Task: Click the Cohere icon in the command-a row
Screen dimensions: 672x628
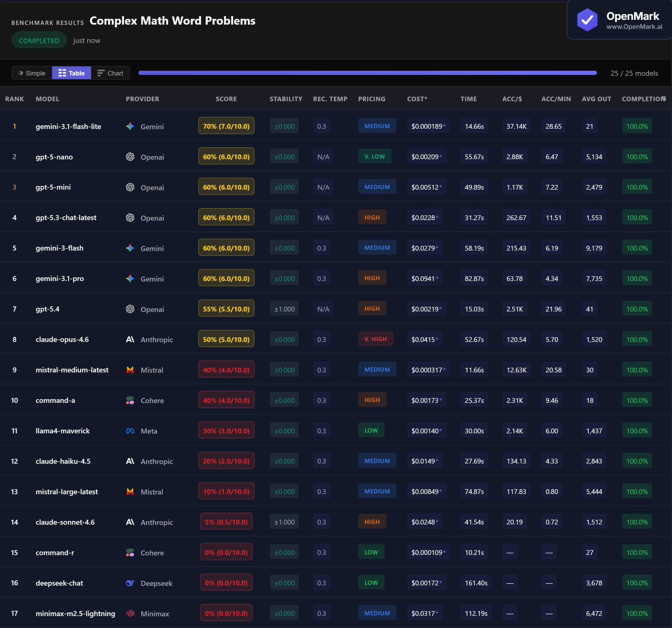Action: click(x=130, y=400)
